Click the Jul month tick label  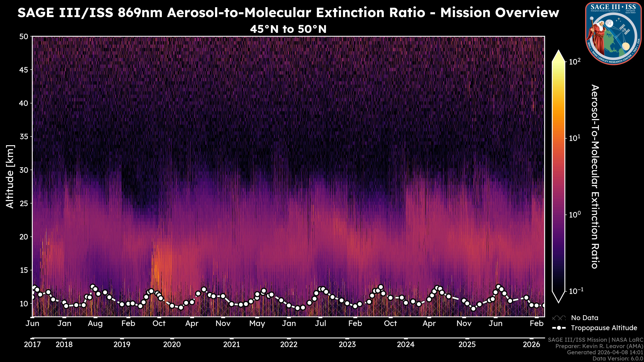(320, 323)
